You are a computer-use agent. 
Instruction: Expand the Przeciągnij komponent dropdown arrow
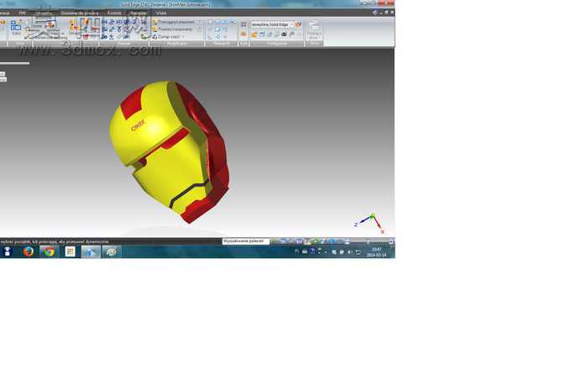point(200,22)
